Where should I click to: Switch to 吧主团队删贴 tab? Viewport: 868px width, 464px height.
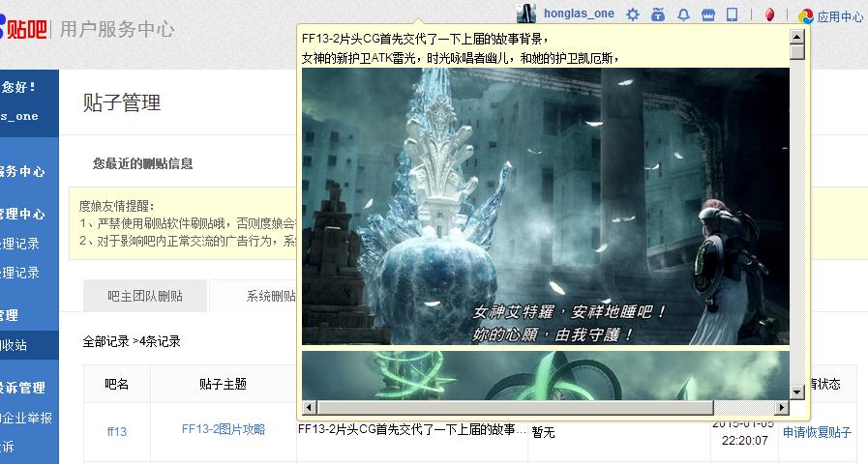pyautogui.click(x=145, y=296)
